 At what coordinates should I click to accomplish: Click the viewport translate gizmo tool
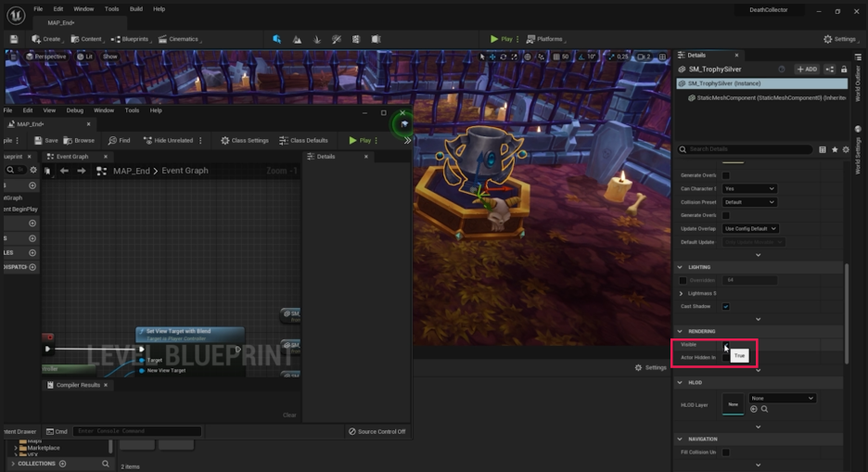pos(492,57)
